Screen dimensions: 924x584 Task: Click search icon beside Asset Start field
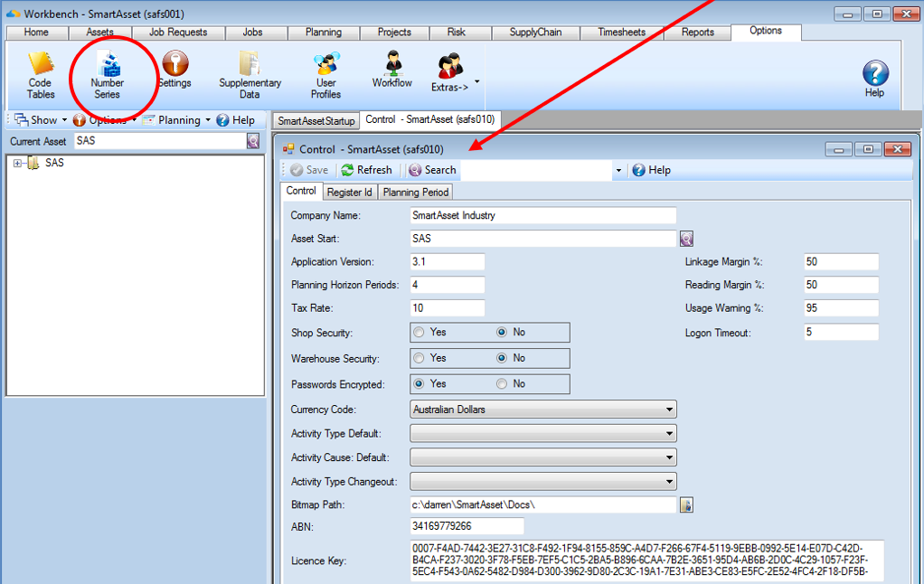click(x=686, y=239)
